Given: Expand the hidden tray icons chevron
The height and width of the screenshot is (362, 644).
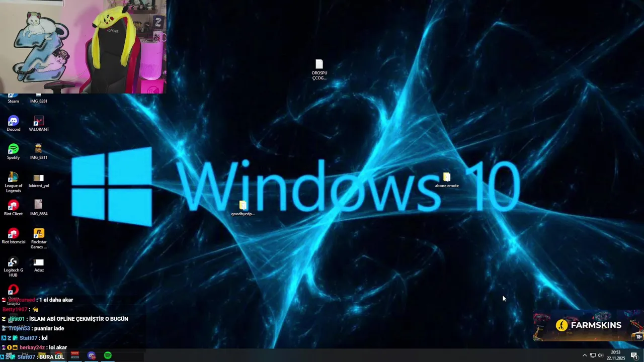Looking at the screenshot, I should tap(585, 355).
